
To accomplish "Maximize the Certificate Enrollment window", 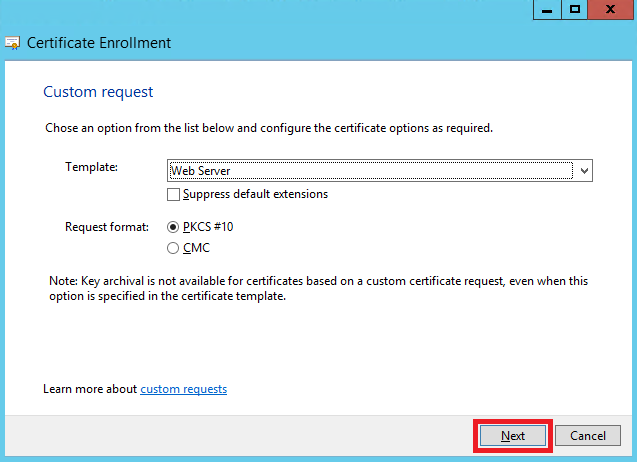I will coord(574,10).
